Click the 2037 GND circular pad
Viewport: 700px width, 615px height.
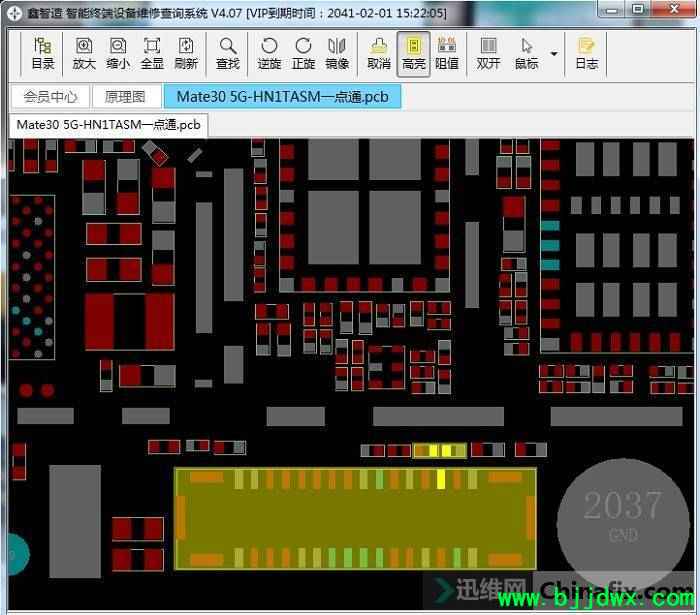tap(623, 523)
